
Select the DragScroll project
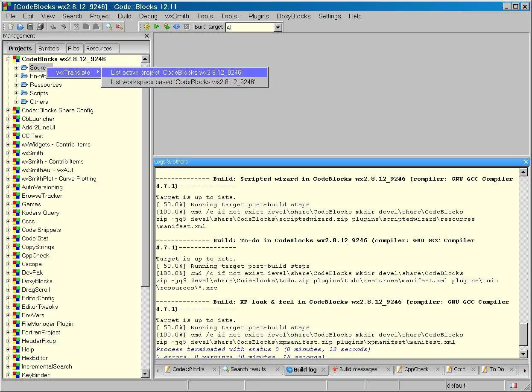[36, 290]
